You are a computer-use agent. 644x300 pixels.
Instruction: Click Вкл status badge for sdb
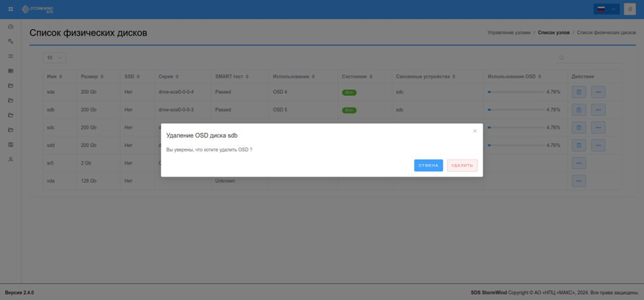tap(349, 110)
